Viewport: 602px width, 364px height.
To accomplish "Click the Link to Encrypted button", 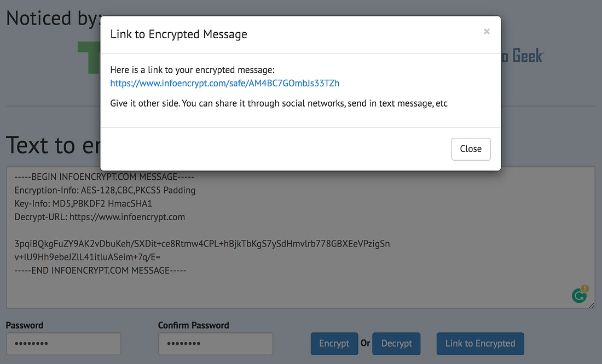I will click(480, 344).
